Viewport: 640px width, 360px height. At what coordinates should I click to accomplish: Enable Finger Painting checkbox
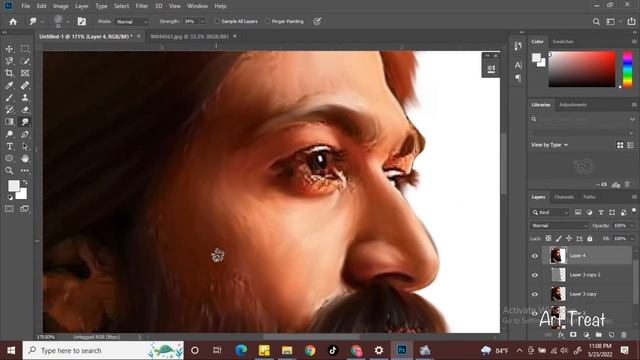click(268, 21)
